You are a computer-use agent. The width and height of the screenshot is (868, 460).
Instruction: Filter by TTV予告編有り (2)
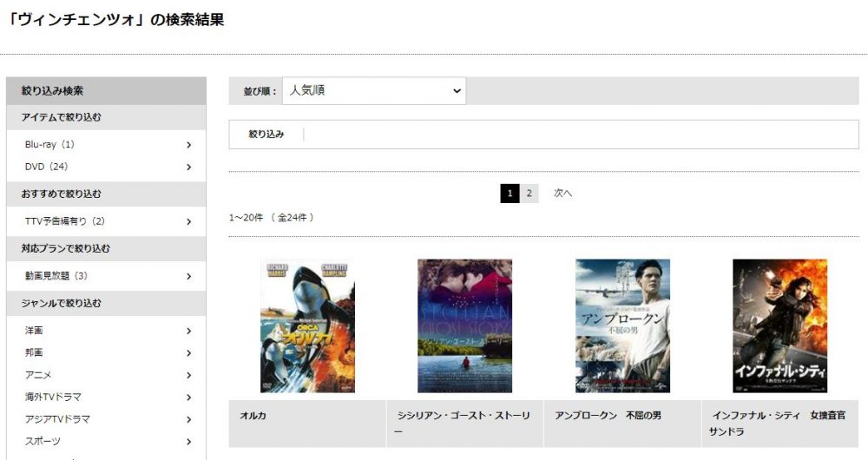tap(65, 221)
